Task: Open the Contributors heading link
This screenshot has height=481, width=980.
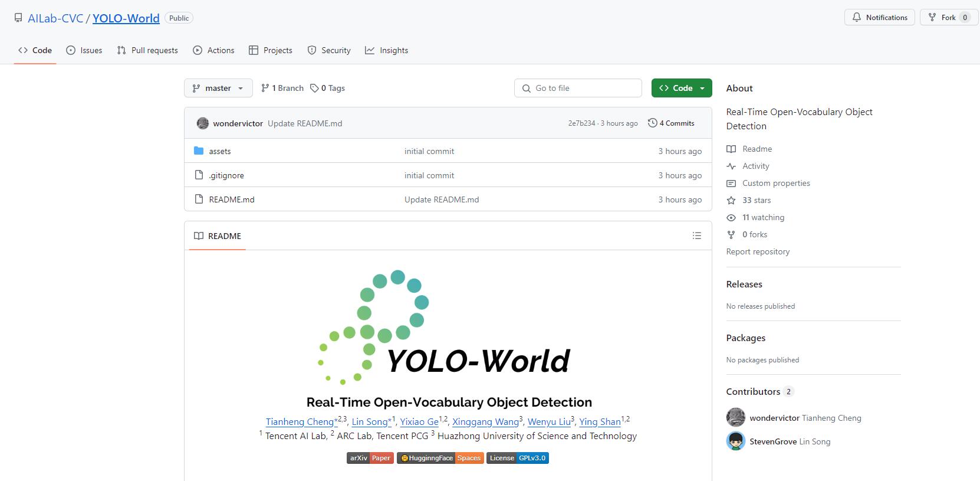Action: [x=760, y=391]
